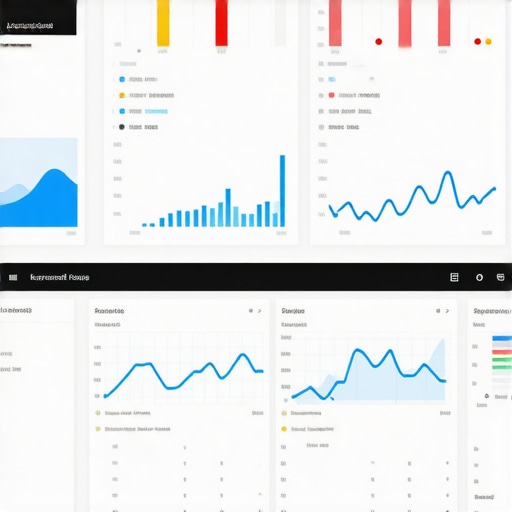The width and height of the screenshot is (512, 512).
Task: Click the tall yellow bar in top chart
Action: coord(163,23)
